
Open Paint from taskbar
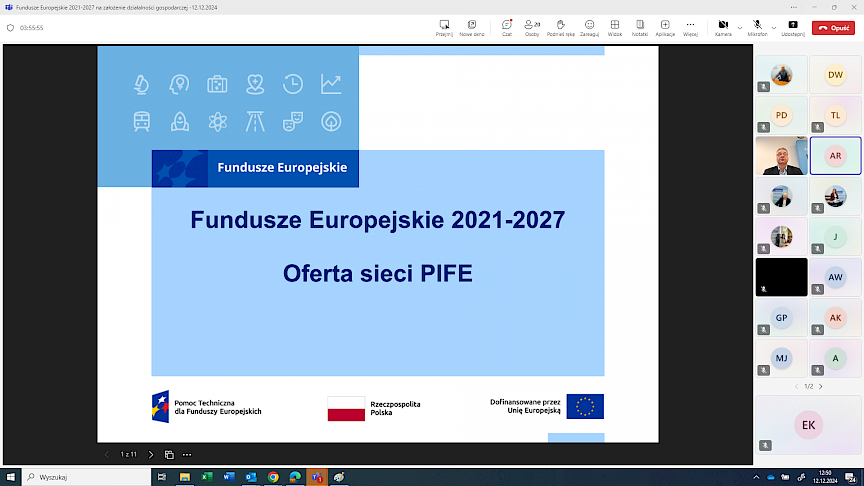(x=339, y=477)
